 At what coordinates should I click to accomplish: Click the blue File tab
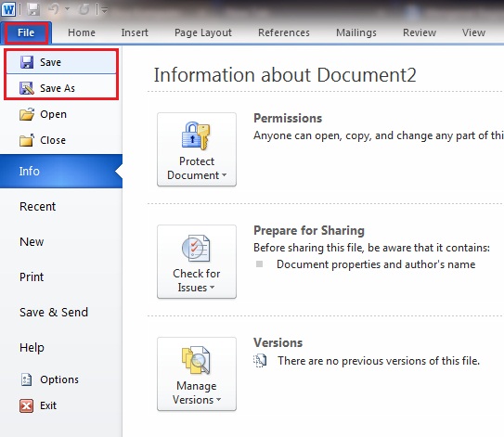tap(26, 32)
